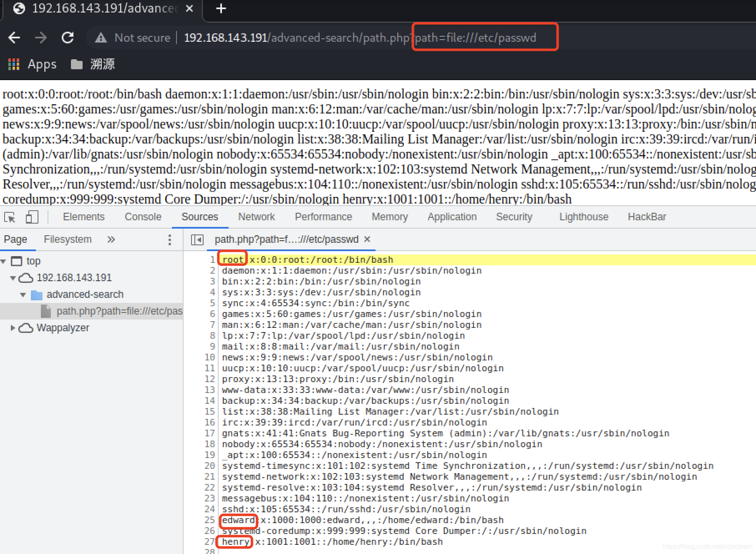Hide the navigator sidebar panel icon
756x554 pixels.
point(197,239)
